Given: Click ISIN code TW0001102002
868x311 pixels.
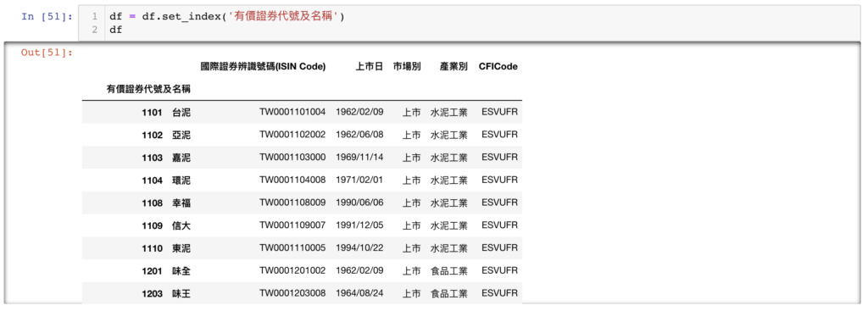Looking at the screenshot, I should [292, 135].
